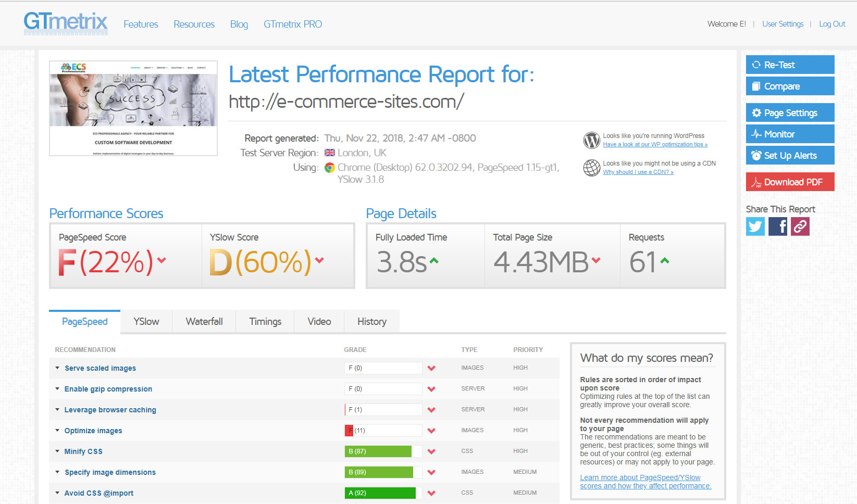Click the PRIORITY column header
The image size is (857, 504).
point(528,350)
